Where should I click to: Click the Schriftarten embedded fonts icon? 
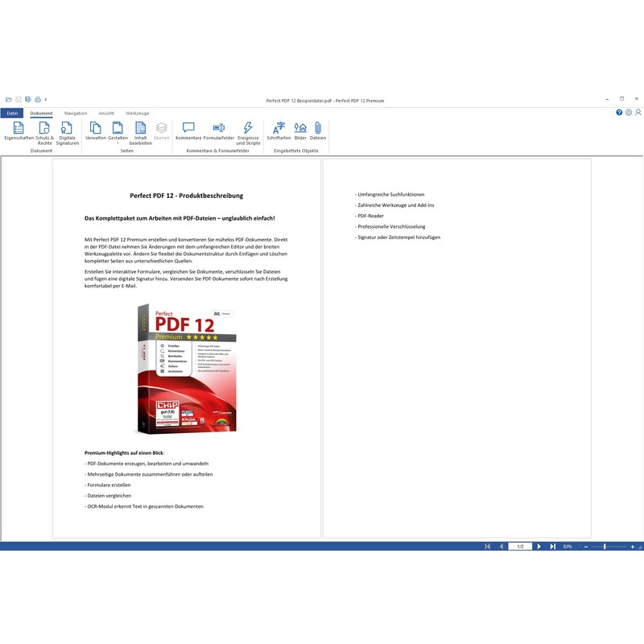tap(279, 131)
